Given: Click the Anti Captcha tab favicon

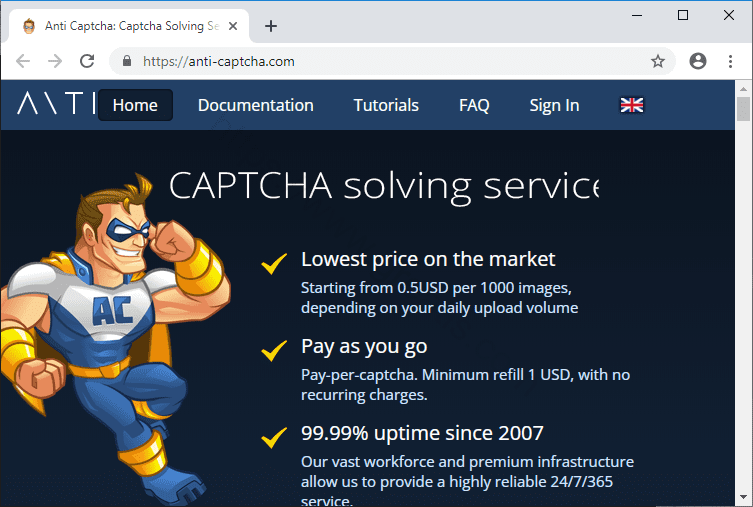Looking at the screenshot, I should [29, 26].
